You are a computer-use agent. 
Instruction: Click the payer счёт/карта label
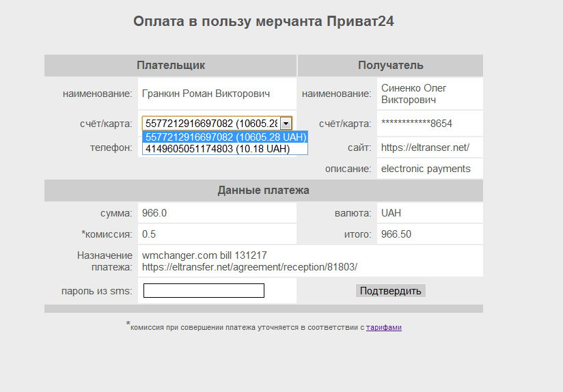[x=106, y=124]
